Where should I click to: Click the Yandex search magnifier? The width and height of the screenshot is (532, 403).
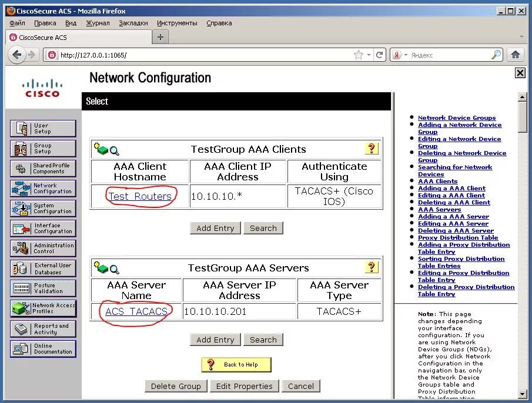click(496, 55)
